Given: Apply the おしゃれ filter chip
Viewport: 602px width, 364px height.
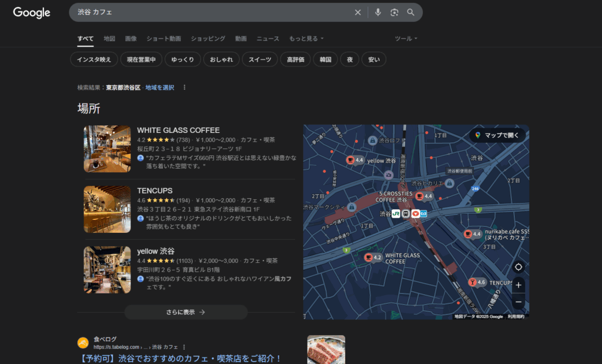Looking at the screenshot, I should pos(222,59).
